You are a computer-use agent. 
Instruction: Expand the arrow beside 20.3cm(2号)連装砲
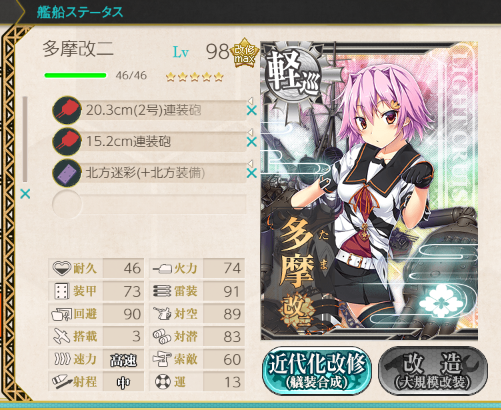[x=250, y=101]
